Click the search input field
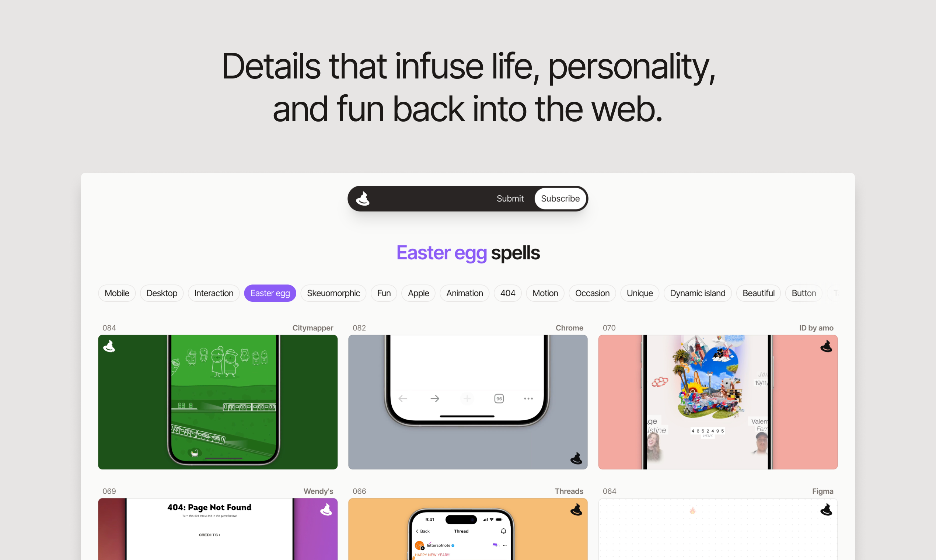The height and width of the screenshot is (560, 936). [x=433, y=198]
